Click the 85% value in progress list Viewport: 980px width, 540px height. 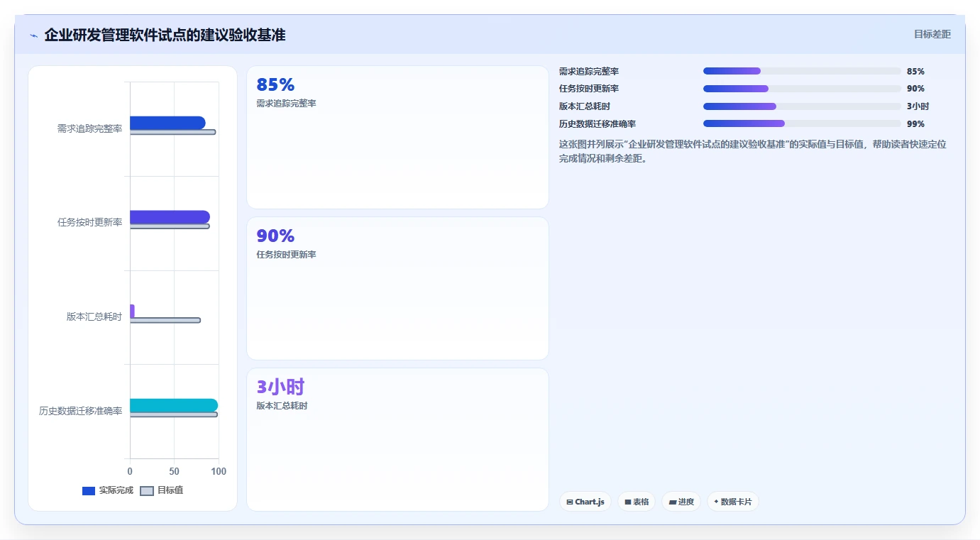[x=915, y=72]
